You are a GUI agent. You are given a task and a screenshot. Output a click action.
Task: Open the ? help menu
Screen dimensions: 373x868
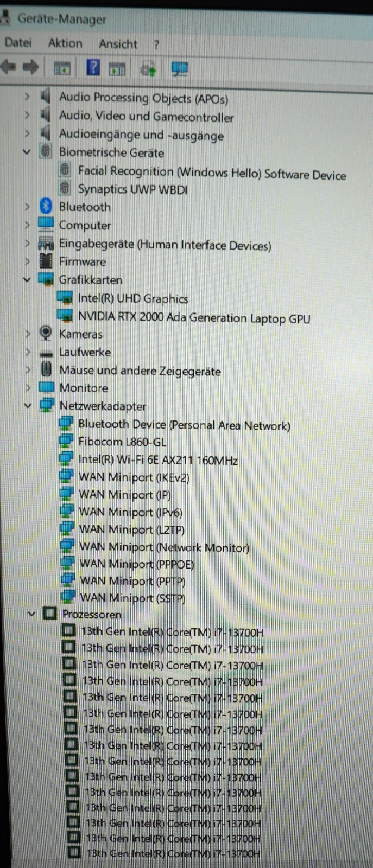coord(156,44)
